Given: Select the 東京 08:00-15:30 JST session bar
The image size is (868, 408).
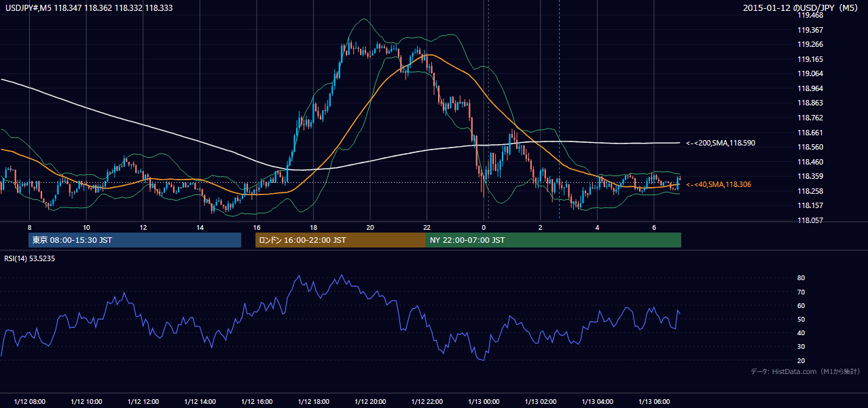Looking at the screenshot, I should 135,240.
